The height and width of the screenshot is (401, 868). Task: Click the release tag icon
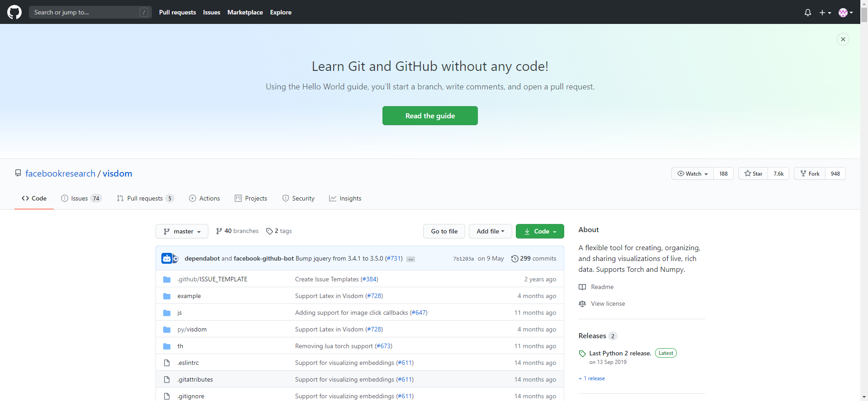pyautogui.click(x=582, y=354)
